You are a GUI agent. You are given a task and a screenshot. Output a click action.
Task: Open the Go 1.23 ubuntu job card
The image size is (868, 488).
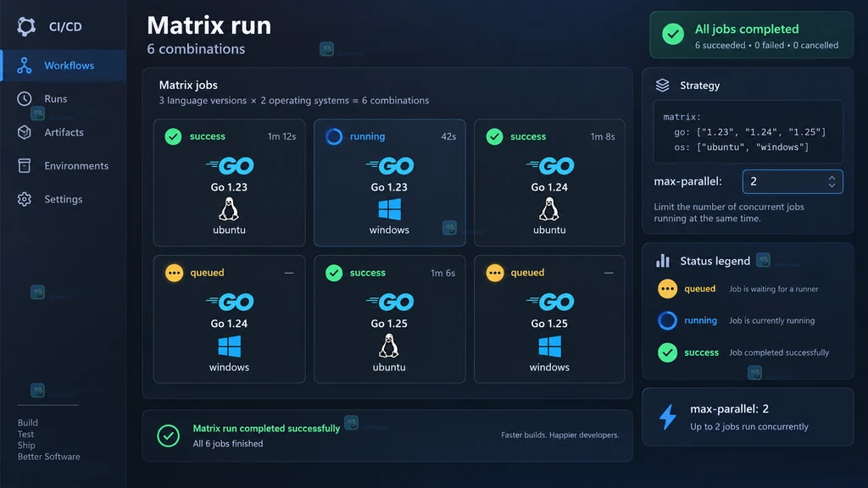coord(229,183)
